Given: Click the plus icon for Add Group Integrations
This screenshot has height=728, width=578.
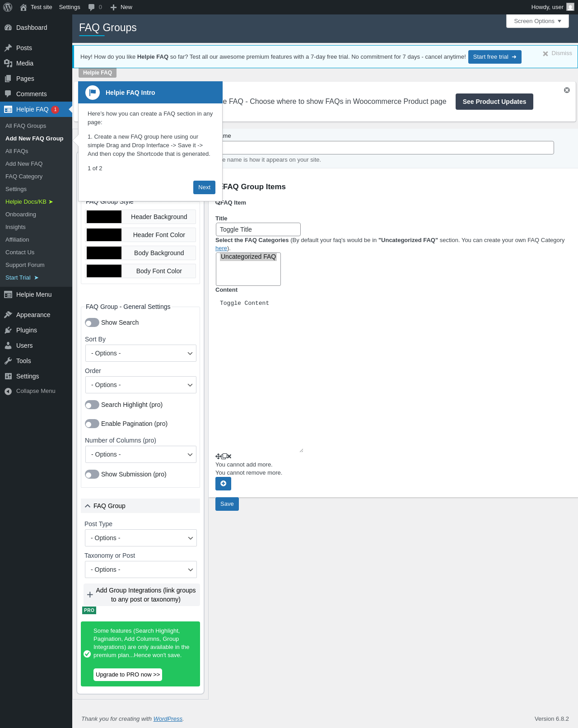Looking at the screenshot, I should point(90,595).
